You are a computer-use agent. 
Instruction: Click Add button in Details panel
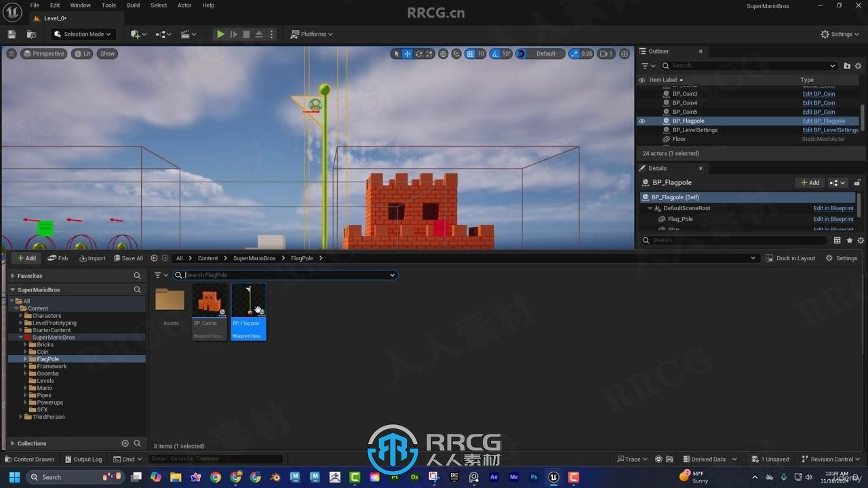[810, 182]
